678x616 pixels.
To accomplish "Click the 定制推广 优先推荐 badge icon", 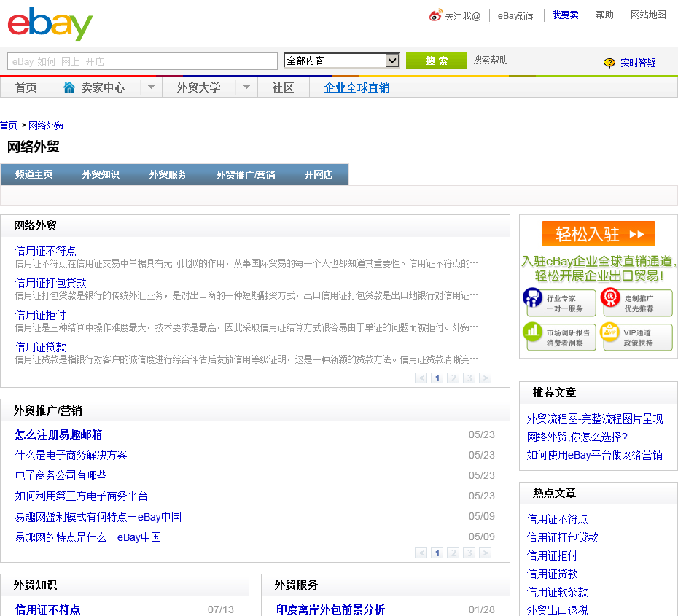I will click(609, 297).
